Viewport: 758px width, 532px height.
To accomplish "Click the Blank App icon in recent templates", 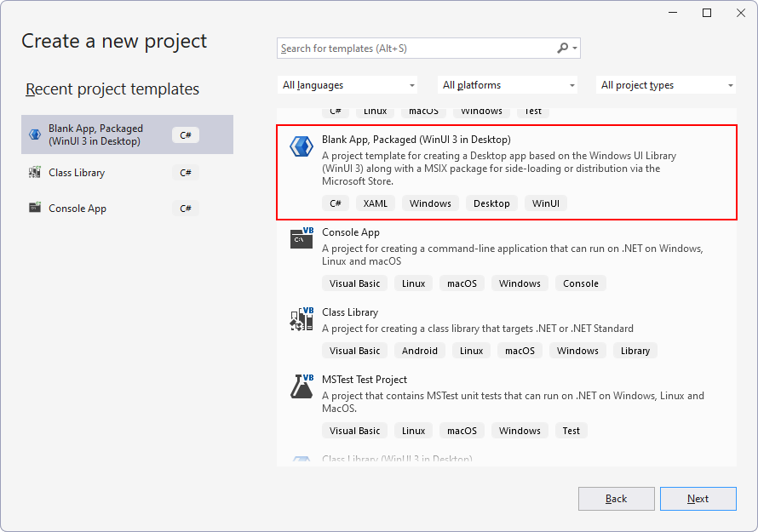I will (34, 134).
